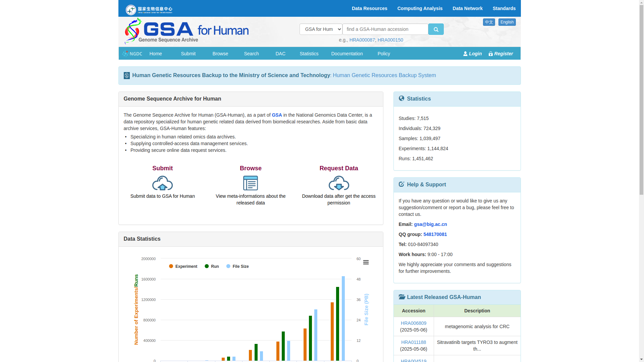Click 'Runs: 1,451,462' statistic
The image size is (644, 362).
[x=416, y=159]
